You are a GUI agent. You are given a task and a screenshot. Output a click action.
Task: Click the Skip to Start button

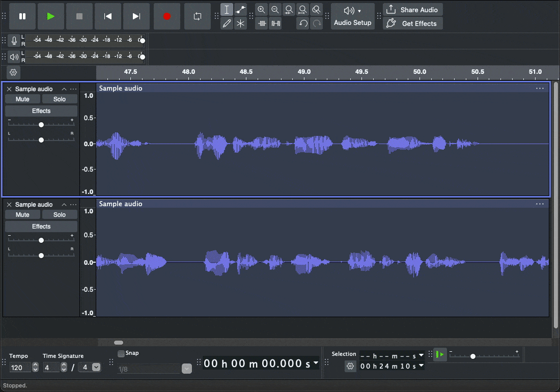pyautogui.click(x=108, y=16)
